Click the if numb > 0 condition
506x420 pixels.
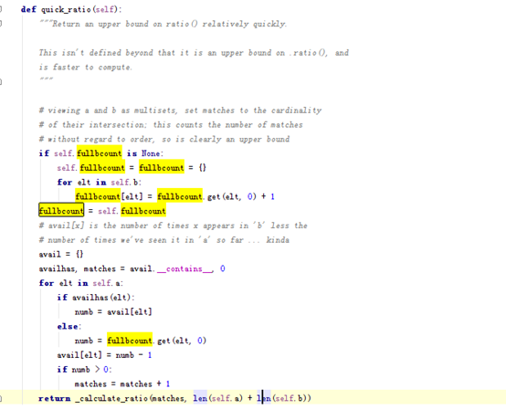point(84,370)
